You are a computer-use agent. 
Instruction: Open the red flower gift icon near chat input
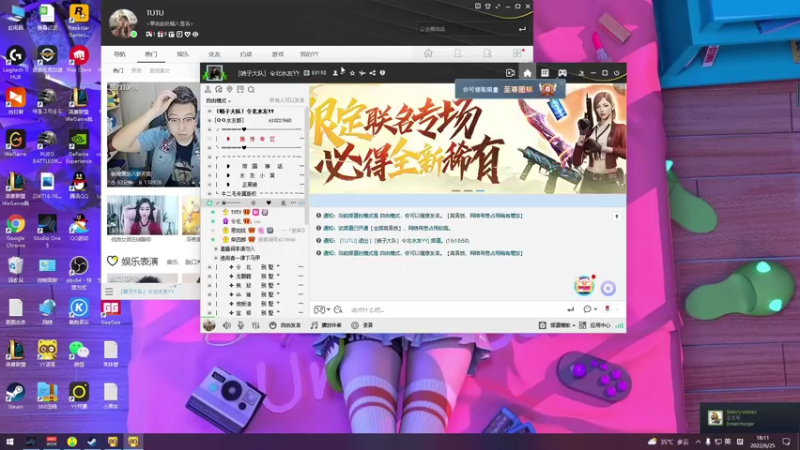click(607, 309)
